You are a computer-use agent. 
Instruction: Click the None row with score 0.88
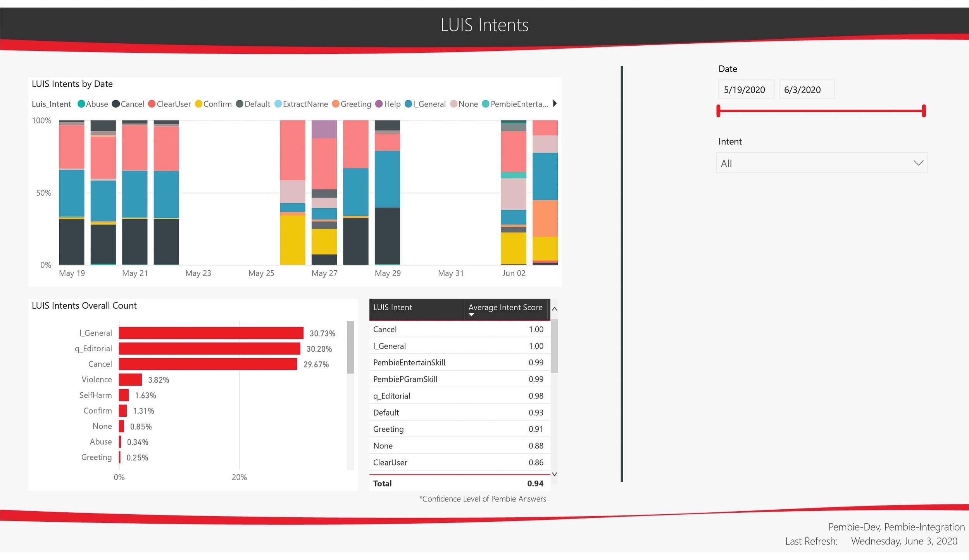pyautogui.click(x=460, y=446)
